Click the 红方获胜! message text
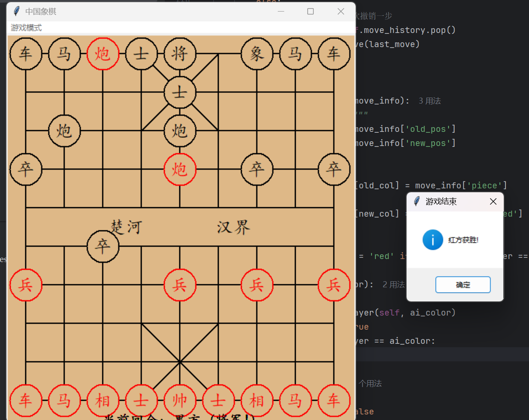The height and width of the screenshot is (420, 529). (x=464, y=240)
